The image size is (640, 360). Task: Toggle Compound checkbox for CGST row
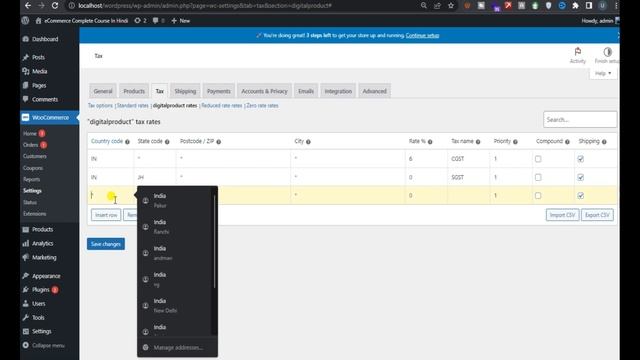pos(538,159)
